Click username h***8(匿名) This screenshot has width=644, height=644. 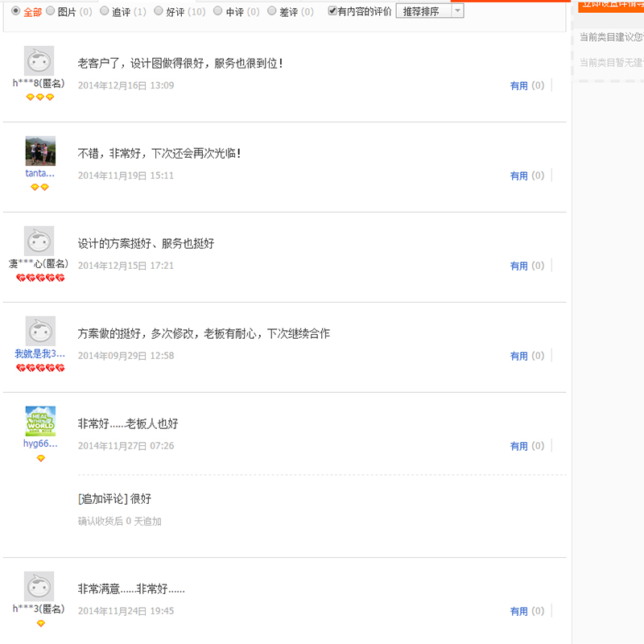[39, 84]
